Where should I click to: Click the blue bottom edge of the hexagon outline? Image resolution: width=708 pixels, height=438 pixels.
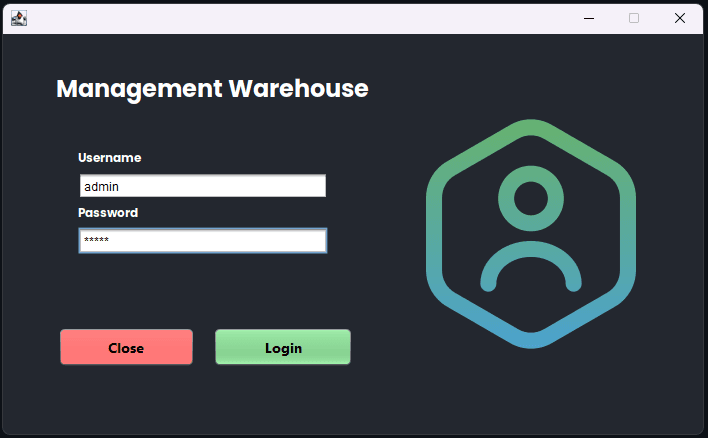[531, 341]
